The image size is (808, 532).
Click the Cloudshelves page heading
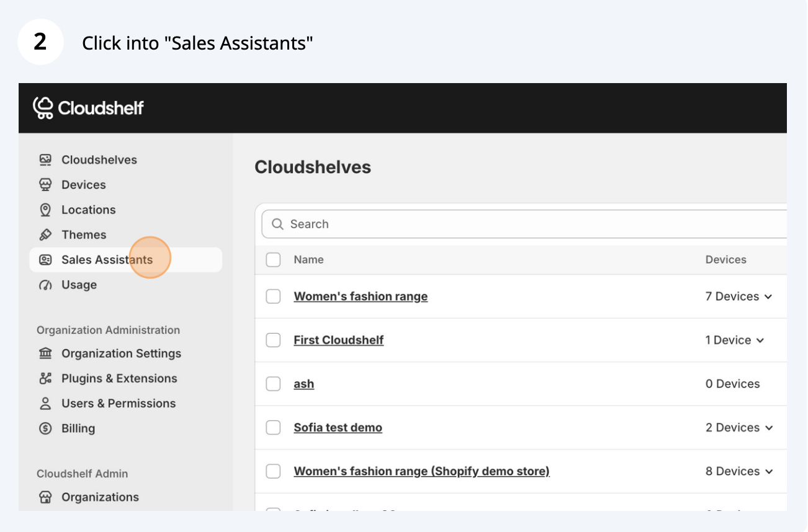(x=313, y=167)
